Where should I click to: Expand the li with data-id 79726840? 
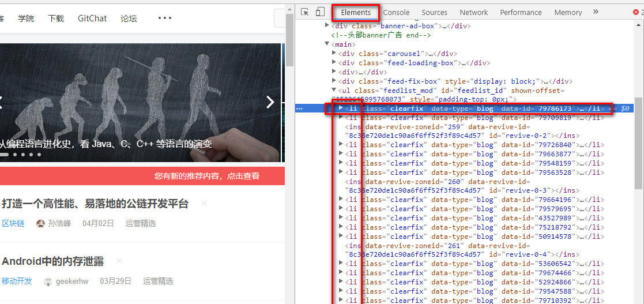point(341,144)
